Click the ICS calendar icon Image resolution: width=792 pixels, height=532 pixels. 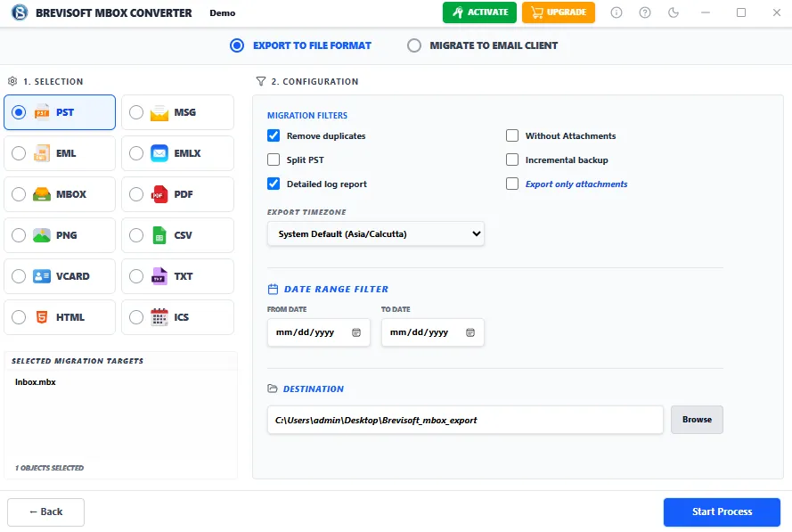coord(159,316)
